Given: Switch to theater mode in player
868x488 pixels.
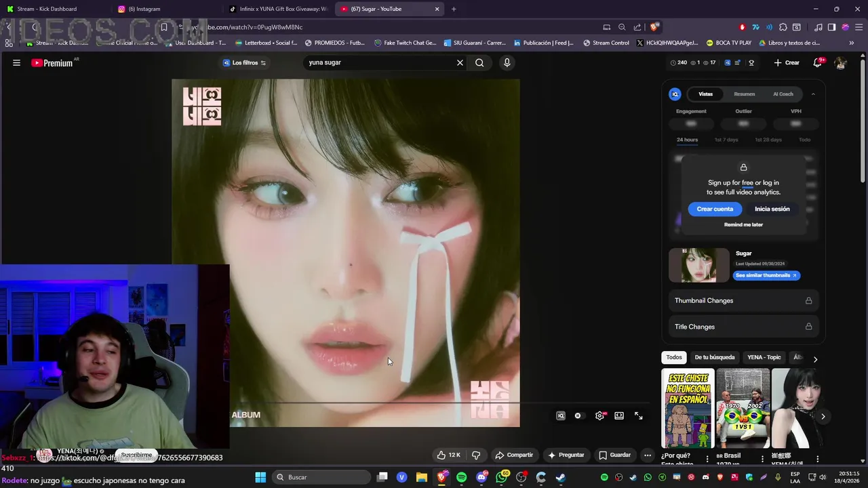Looking at the screenshot, I should [x=619, y=415].
